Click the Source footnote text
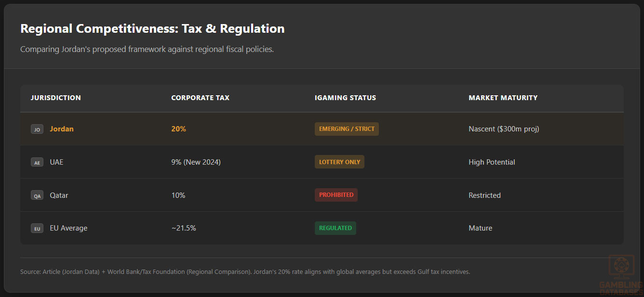 coord(245,271)
